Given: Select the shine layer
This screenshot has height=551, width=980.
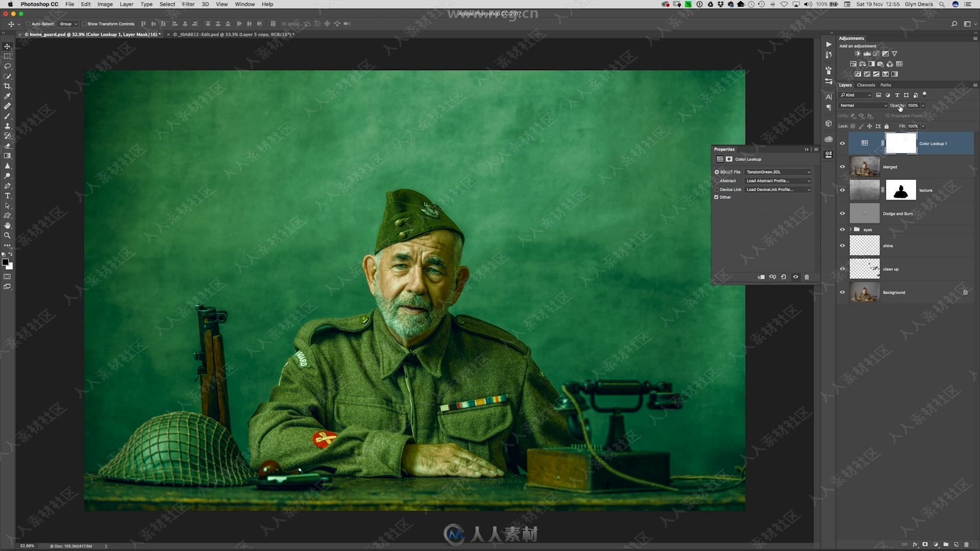Looking at the screenshot, I should [x=911, y=246].
